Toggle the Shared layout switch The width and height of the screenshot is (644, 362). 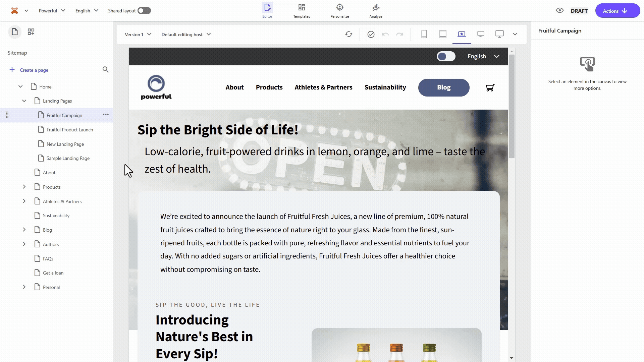[144, 11]
